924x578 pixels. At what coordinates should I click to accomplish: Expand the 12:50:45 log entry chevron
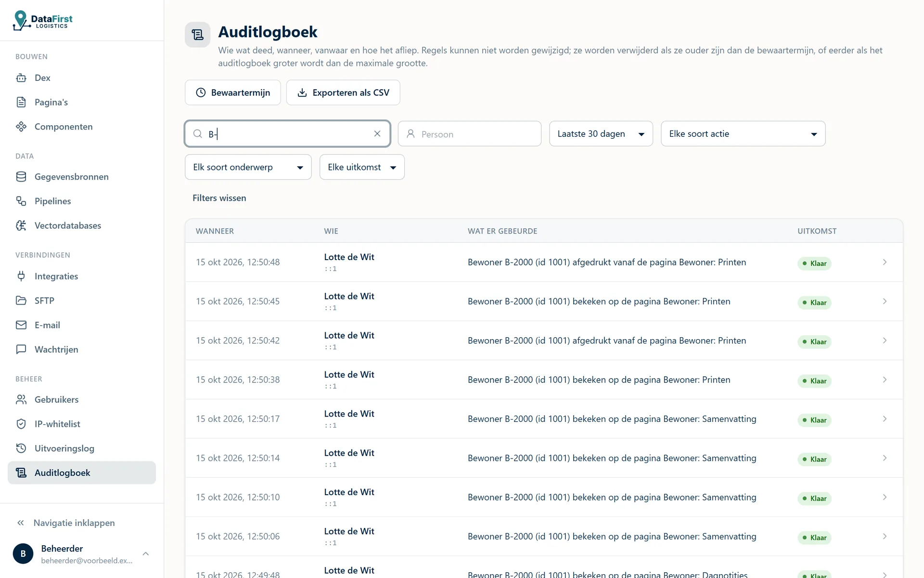point(885,302)
